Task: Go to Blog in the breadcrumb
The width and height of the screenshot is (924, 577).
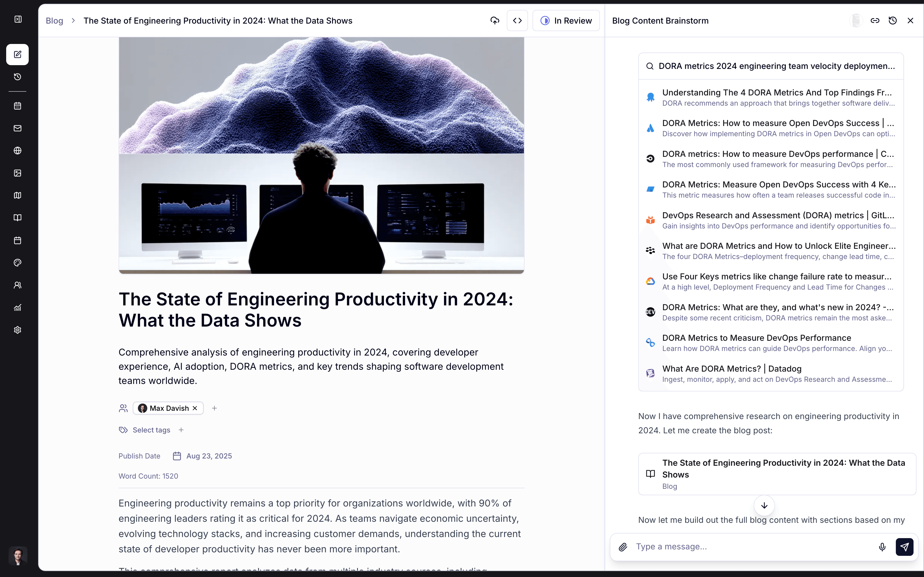Action: [54, 21]
